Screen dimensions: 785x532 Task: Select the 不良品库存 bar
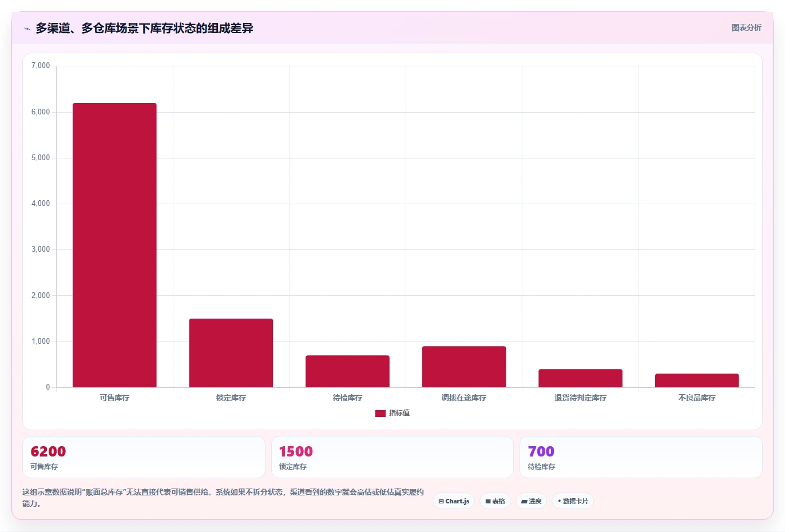pyautogui.click(x=697, y=380)
